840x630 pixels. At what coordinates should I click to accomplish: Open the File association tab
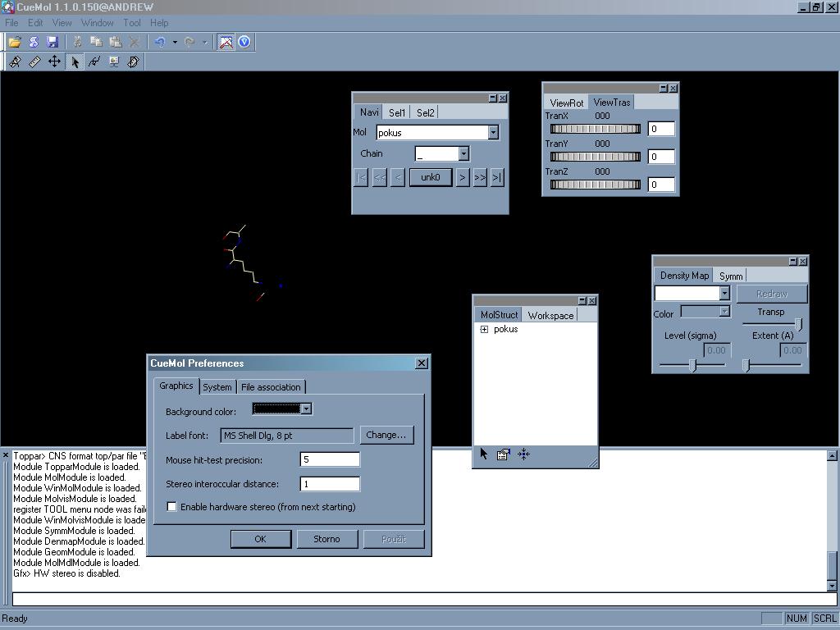click(x=271, y=387)
